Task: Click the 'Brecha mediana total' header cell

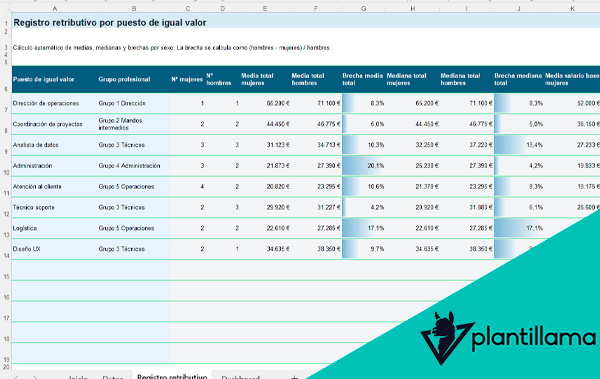Action: pos(518,79)
